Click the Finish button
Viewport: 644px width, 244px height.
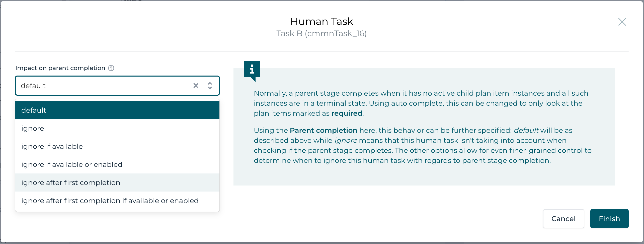(x=609, y=219)
